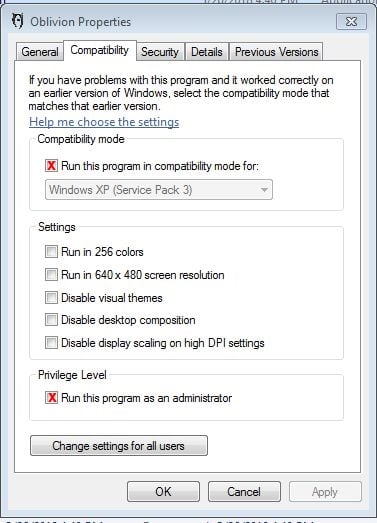This screenshot has height=523, width=377.
Task: Toggle Run this program as an administrator
Action: click(x=51, y=398)
